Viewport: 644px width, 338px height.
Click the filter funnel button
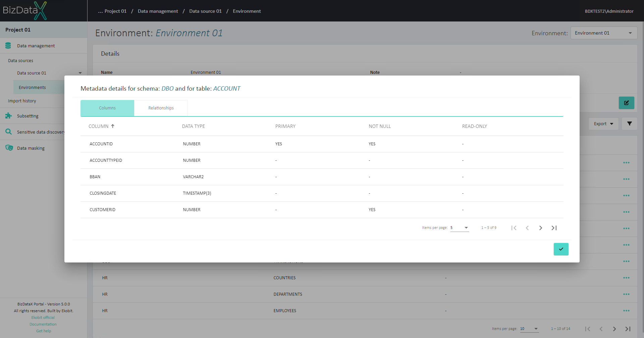(x=630, y=124)
